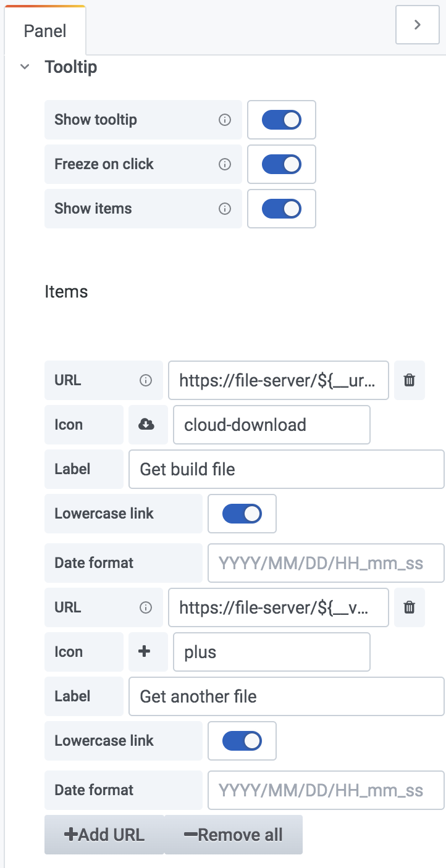Click info icon next to Freeze on click
The image size is (446, 868).
click(225, 164)
